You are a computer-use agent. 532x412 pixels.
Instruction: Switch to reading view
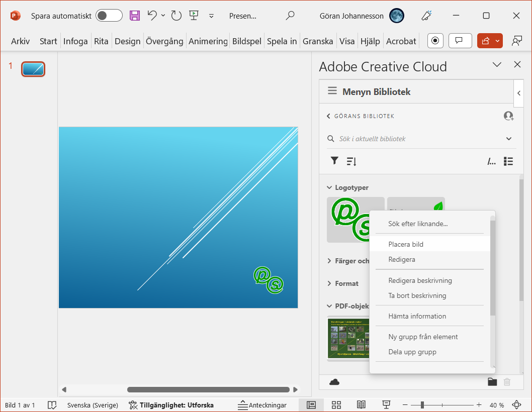coord(361,405)
